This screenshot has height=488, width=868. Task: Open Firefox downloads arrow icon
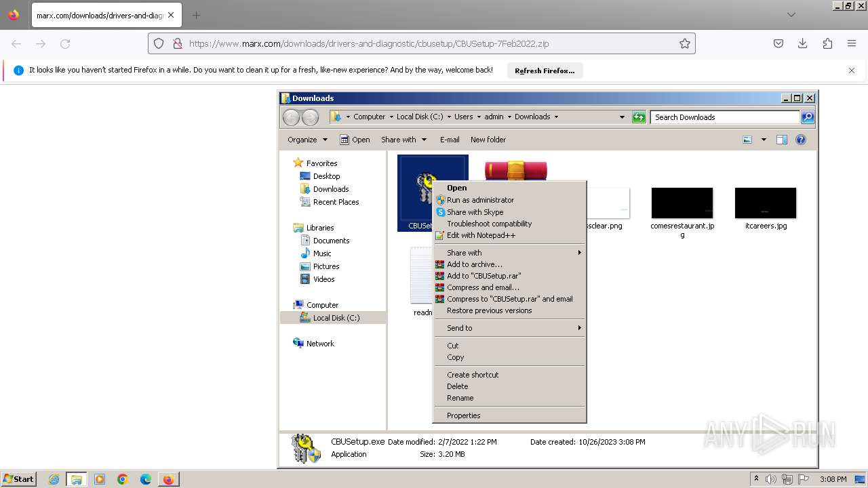point(803,43)
